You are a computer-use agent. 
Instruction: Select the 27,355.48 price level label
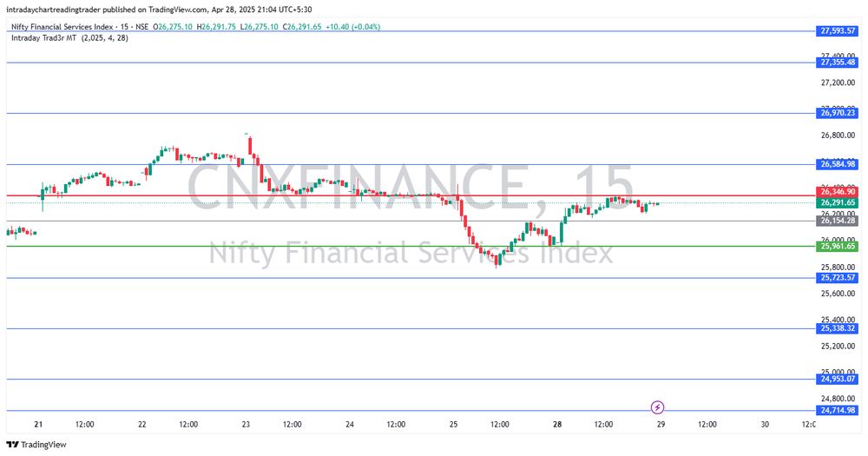point(838,63)
